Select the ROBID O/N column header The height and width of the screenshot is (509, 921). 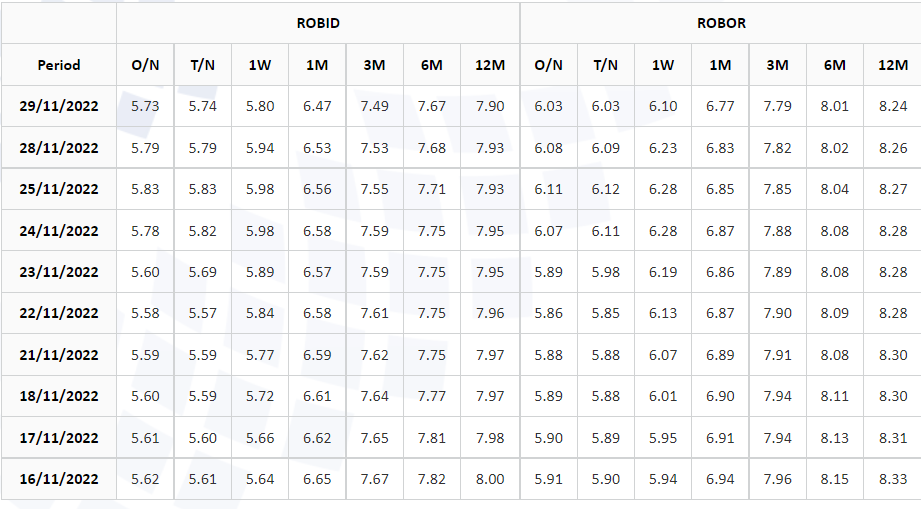[145, 65]
